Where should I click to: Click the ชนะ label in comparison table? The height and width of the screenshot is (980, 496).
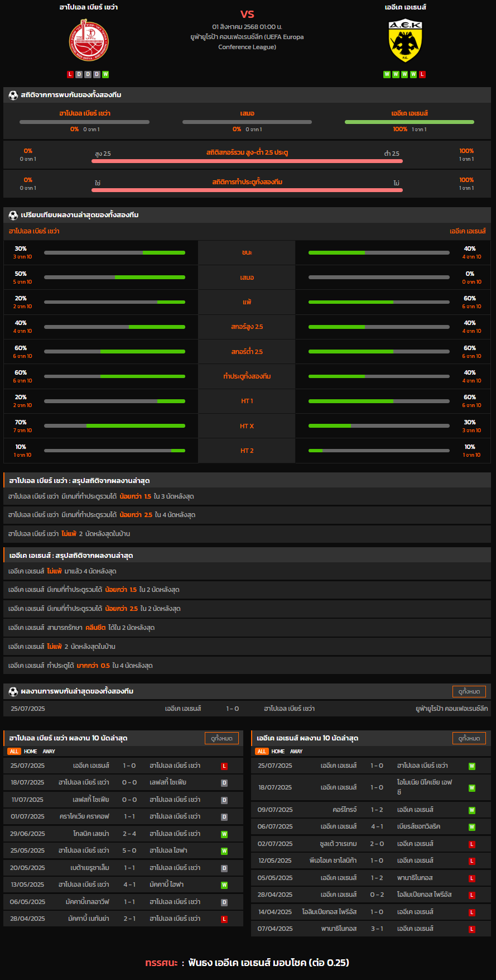[x=247, y=252]
